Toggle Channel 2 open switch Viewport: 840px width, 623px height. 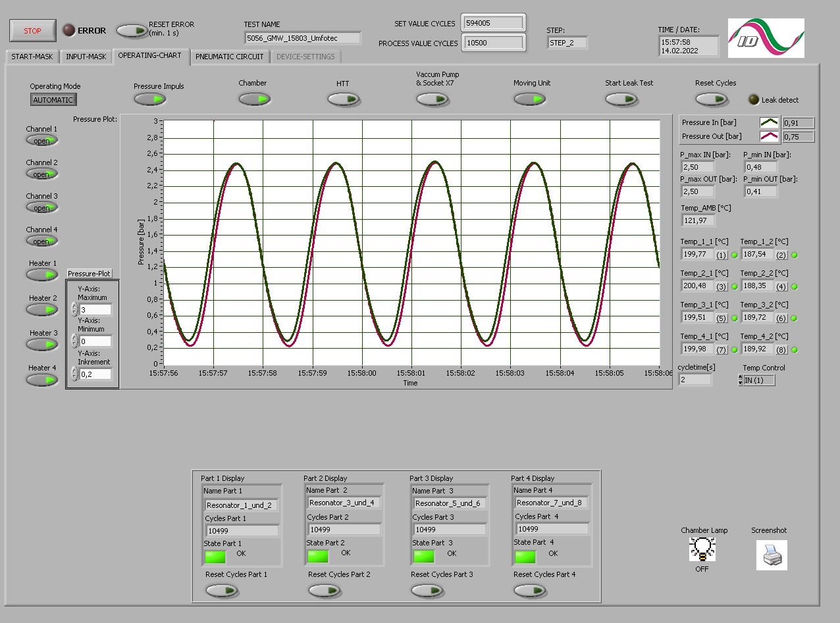(42, 174)
